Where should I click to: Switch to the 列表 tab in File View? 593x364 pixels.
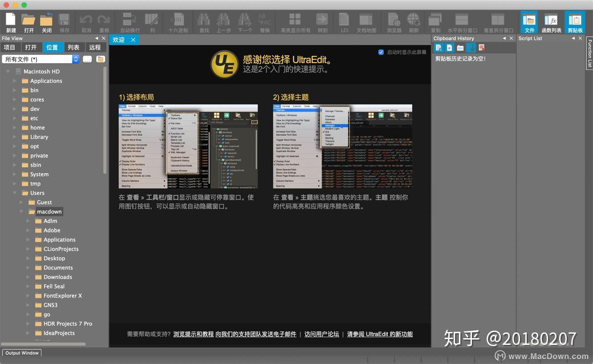coord(74,47)
